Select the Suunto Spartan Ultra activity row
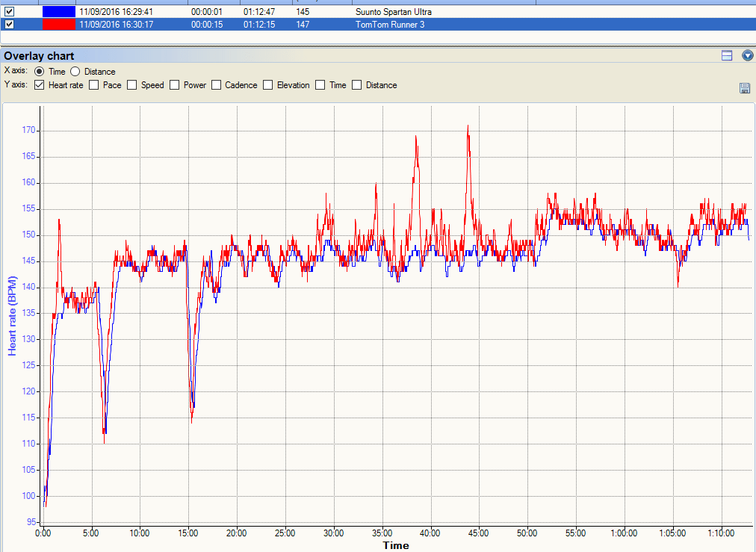756x552 pixels. point(393,12)
